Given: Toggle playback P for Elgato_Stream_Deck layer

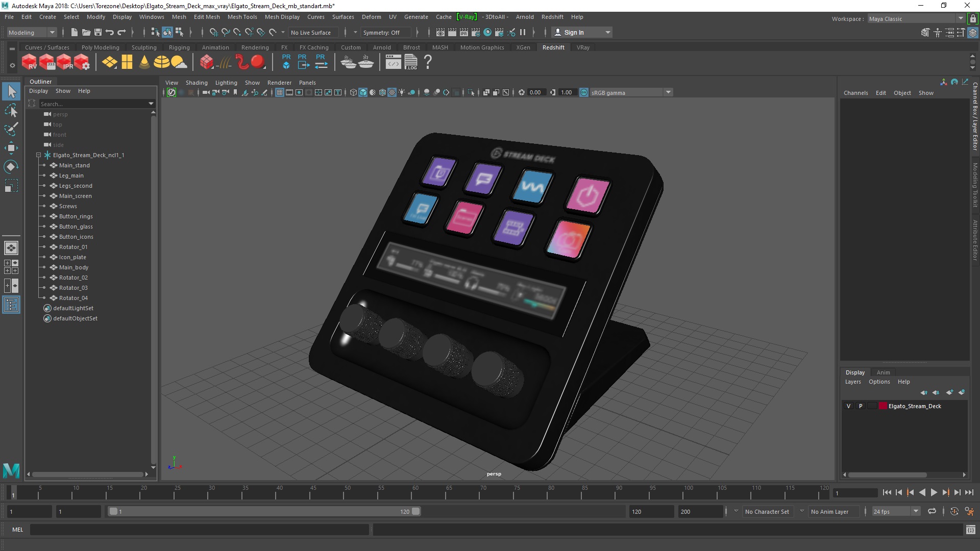Looking at the screenshot, I should pos(861,406).
